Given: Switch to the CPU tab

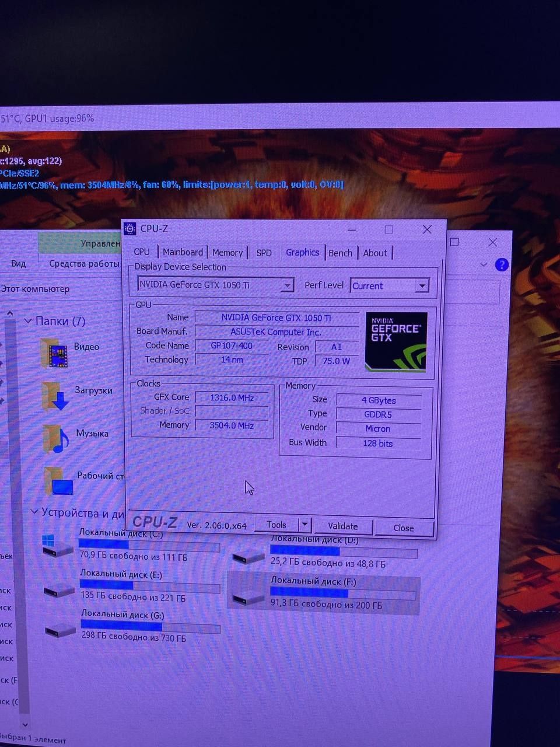Looking at the screenshot, I should click(x=142, y=252).
